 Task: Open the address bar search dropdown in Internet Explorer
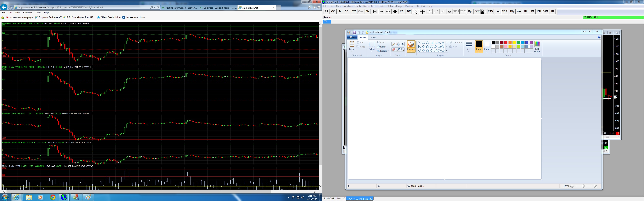[x=155, y=7]
